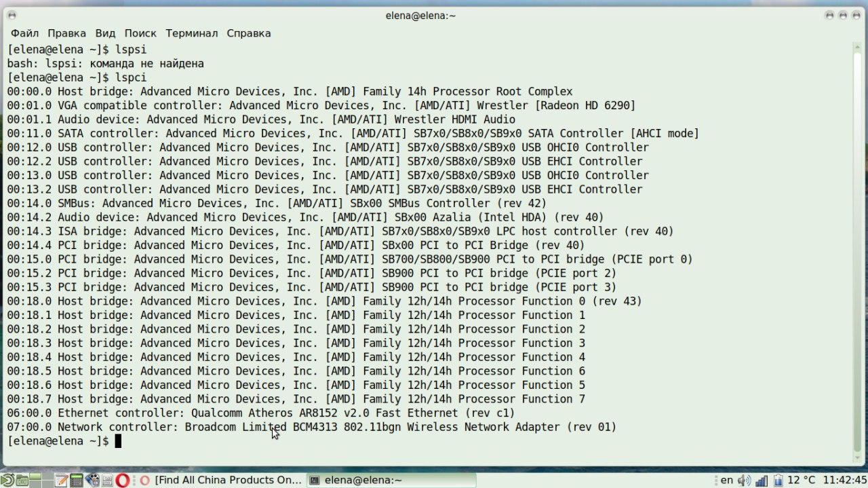Click the SBx00 SMBus Controller (rev 42) line

(277, 203)
